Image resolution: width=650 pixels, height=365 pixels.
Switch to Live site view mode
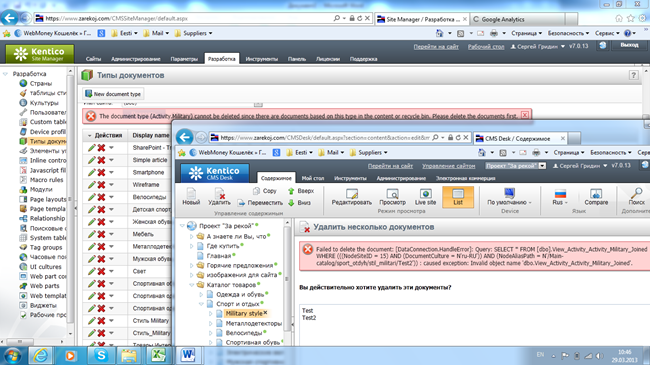425,197
